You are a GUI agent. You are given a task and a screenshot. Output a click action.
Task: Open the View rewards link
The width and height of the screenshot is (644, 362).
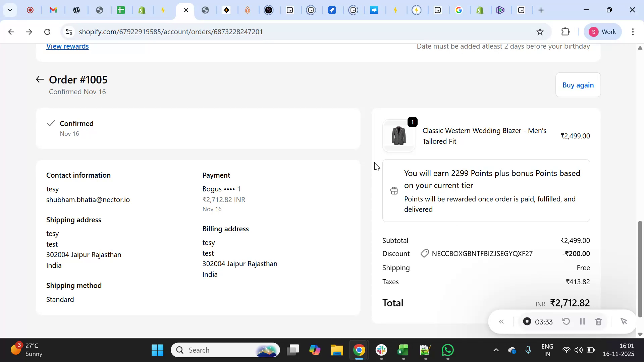[x=67, y=46]
